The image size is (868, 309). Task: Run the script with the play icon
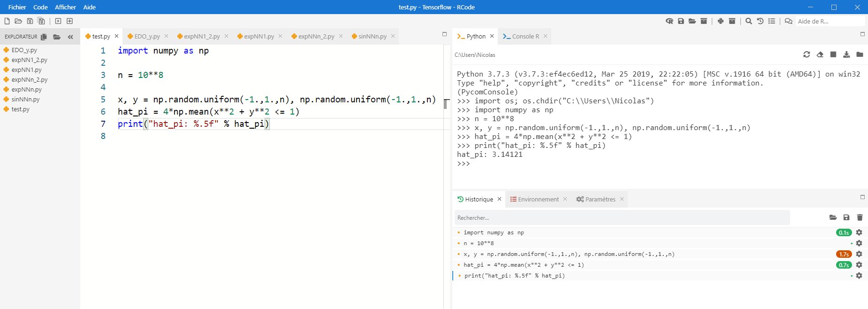[x=58, y=21]
